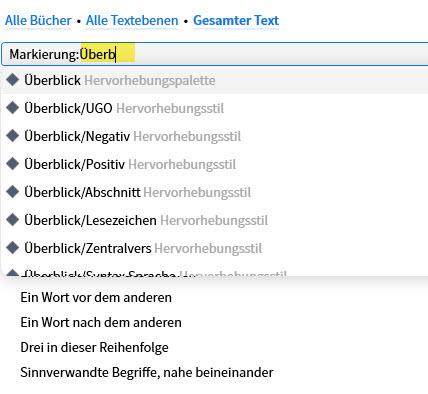Click diamond icon beside Überblick/Zentralvers

tap(13, 248)
